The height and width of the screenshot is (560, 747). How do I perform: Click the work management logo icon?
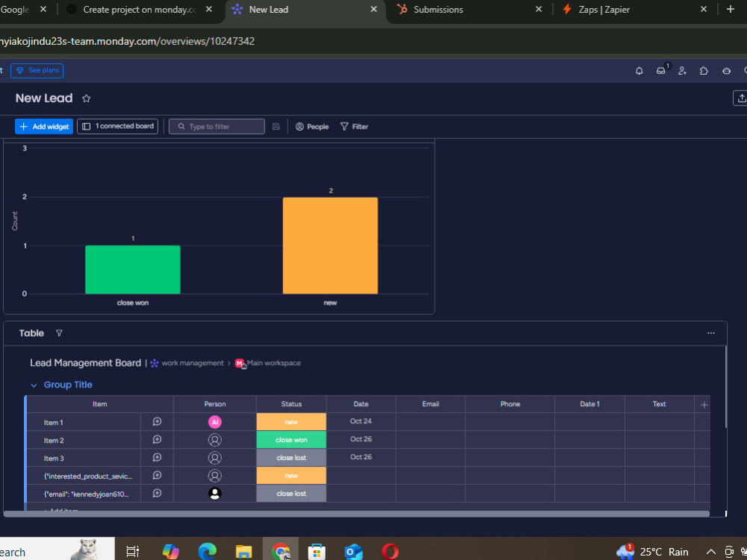tap(154, 364)
